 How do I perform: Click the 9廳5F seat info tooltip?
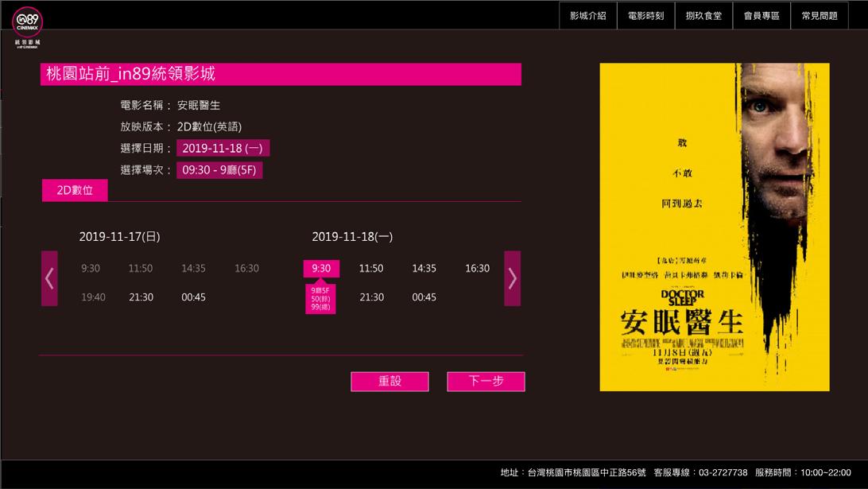[x=320, y=298]
